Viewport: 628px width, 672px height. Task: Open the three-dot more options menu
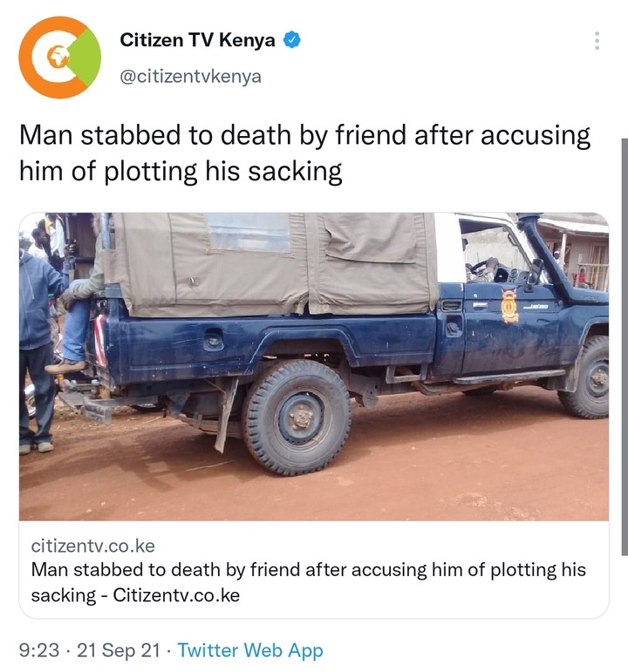click(x=597, y=41)
